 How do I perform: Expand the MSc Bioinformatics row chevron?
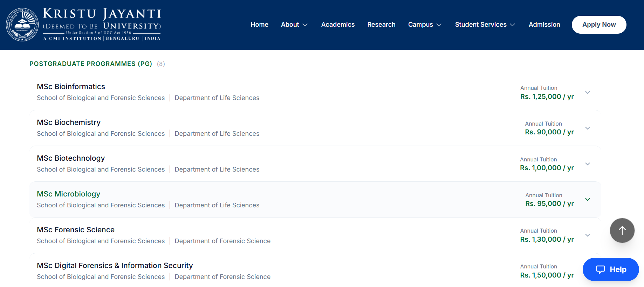pos(588,92)
